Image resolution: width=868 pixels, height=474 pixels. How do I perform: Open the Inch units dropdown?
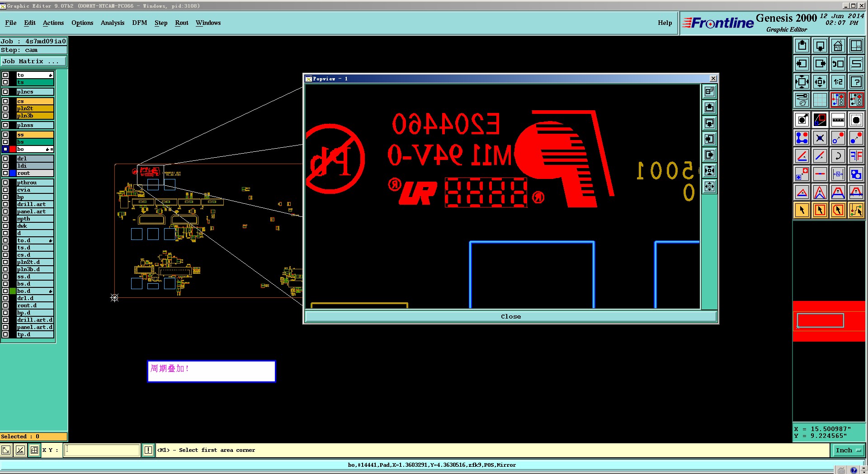tap(849, 450)
